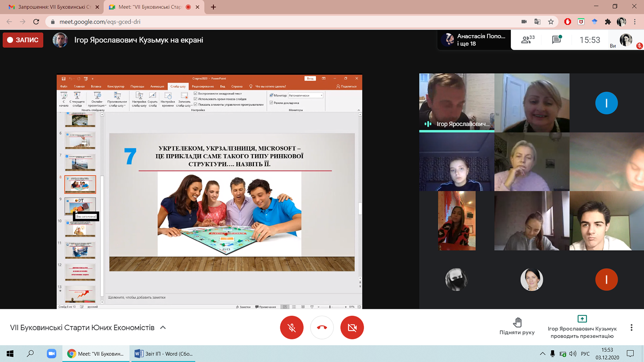The image size is (644, 362).
Task: Click the camera permission icon in address bar
Action: click(524, 22)
